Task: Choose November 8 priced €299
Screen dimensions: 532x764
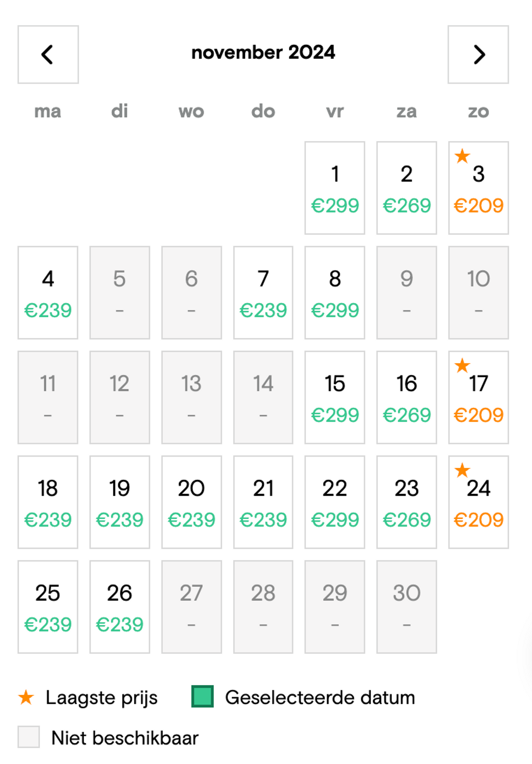Action: (x=335, y=293)
